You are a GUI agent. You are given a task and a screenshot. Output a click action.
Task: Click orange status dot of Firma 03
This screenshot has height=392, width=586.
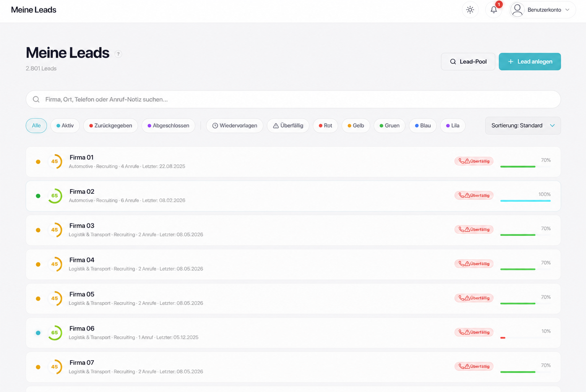coord(38,230)
